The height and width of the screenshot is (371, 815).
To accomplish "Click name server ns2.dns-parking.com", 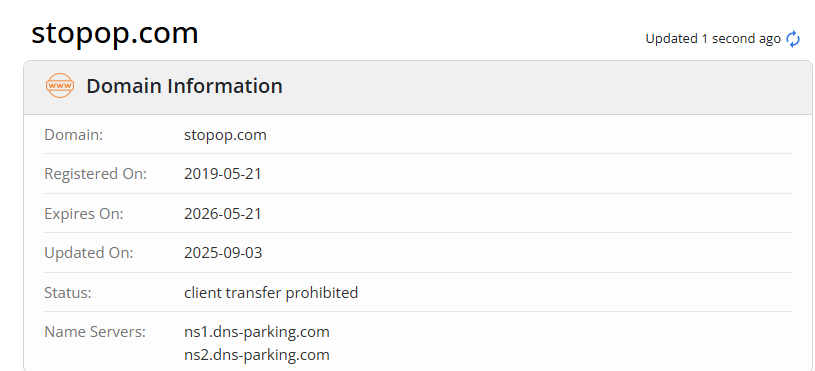I will [x=257, y=355].
